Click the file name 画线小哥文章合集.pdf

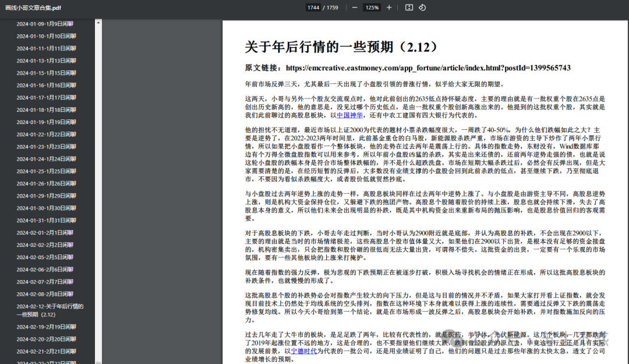point(33,8)
